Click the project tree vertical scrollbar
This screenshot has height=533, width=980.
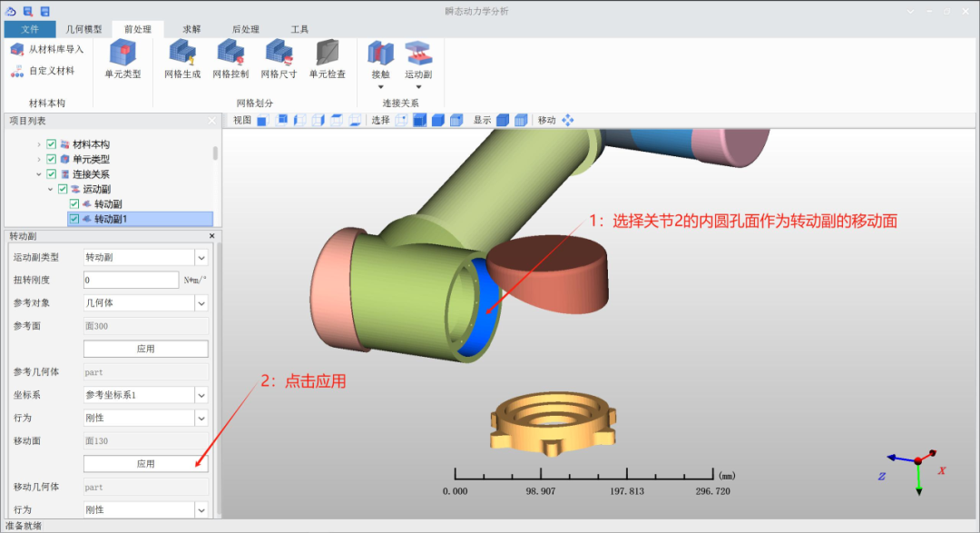click(x=215, y=153)
